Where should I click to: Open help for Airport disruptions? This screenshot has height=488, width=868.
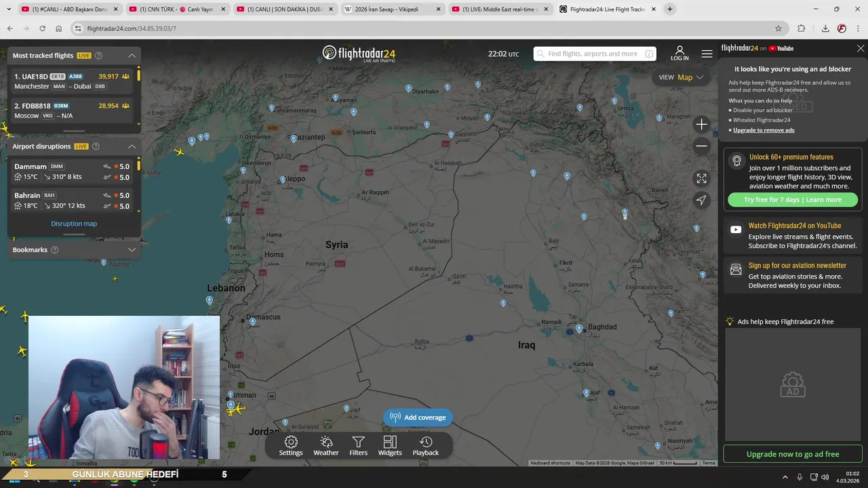96,146
